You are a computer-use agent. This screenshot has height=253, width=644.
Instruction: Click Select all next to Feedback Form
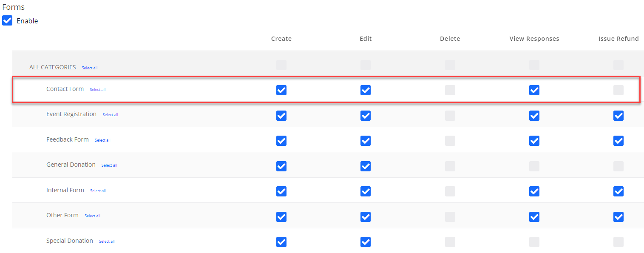(x=102, y=140)
